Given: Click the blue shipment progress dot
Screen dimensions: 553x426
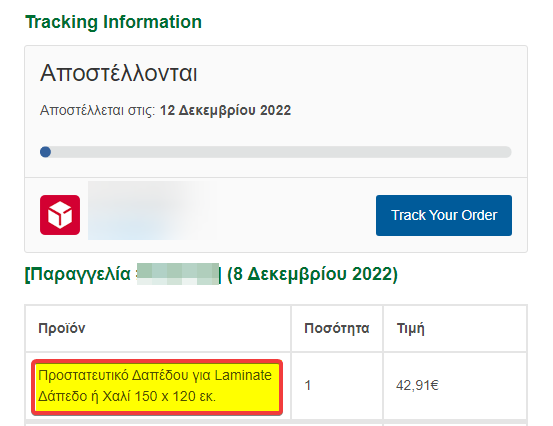Looking at the screenshot, I should 45,152.
